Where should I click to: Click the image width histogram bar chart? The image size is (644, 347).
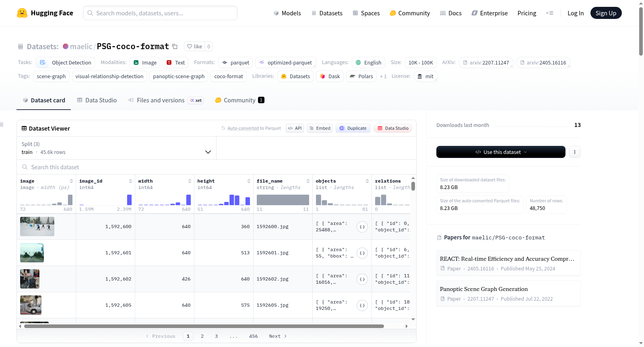pos(46,200)
